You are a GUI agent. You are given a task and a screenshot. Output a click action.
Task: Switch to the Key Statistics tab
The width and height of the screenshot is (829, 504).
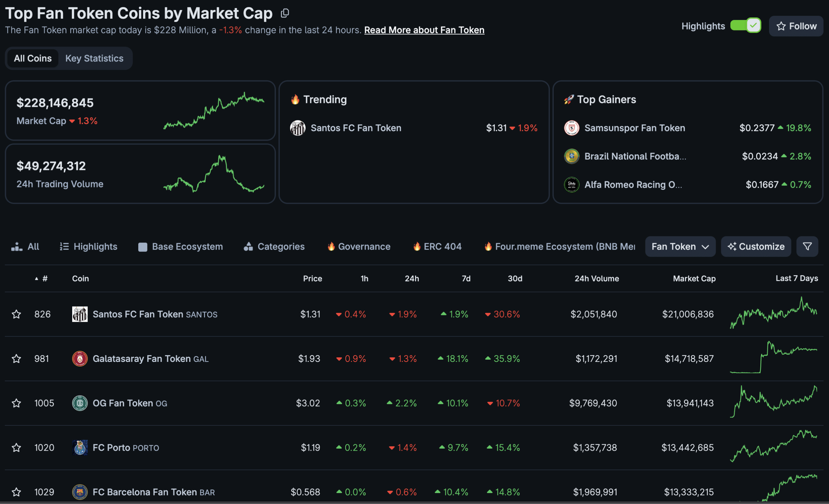click(x=95, y=58)
